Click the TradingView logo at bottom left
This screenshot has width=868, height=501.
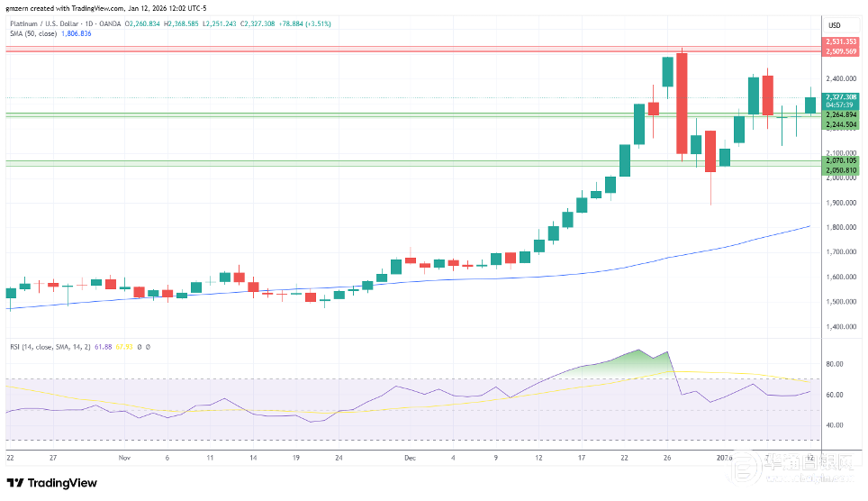pyautogui.click(x=52, y=483)
